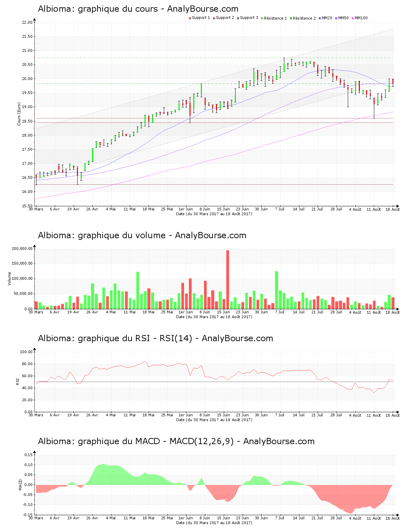The width and height of the screenshot is (412, 532).
Task: Click the title 'Albioma: graphique du volume'
Action: [142, 235]
